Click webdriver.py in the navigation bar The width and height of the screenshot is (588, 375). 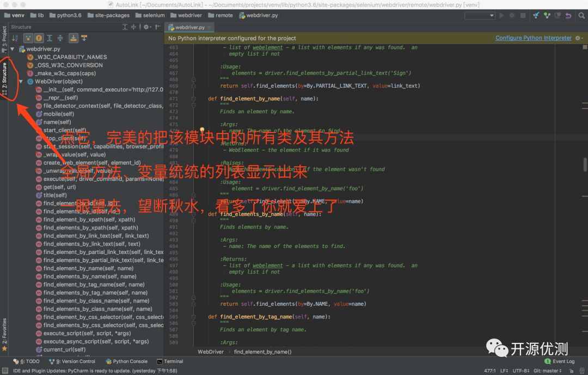[x=259, y=15]
